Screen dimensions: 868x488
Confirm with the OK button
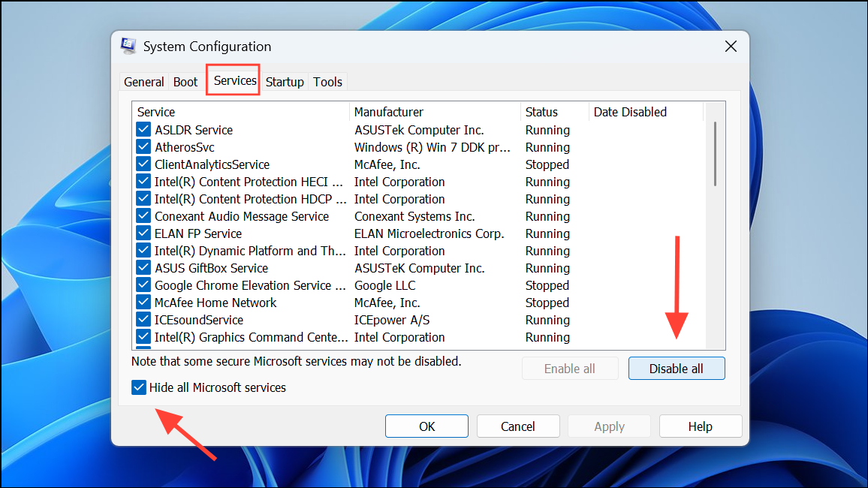[426, 426]
